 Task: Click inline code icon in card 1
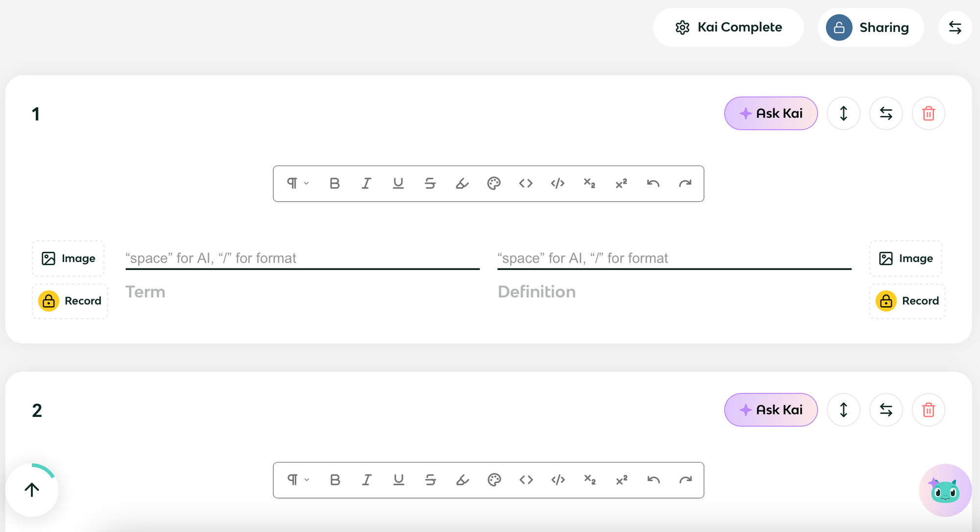click(x=526, y=183)
